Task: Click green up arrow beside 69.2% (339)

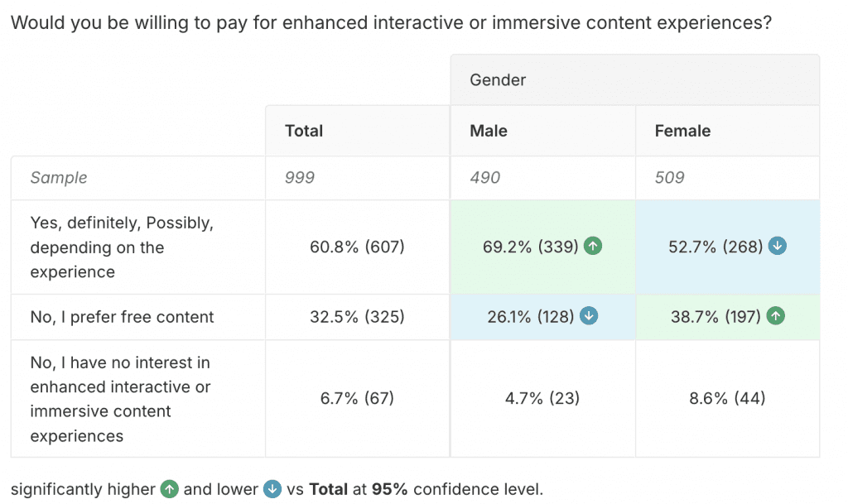Action: (x=592, y=246)
